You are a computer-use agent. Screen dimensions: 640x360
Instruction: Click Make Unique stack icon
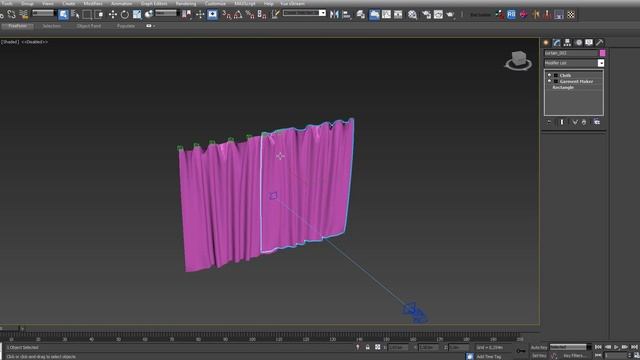[575, 122]
